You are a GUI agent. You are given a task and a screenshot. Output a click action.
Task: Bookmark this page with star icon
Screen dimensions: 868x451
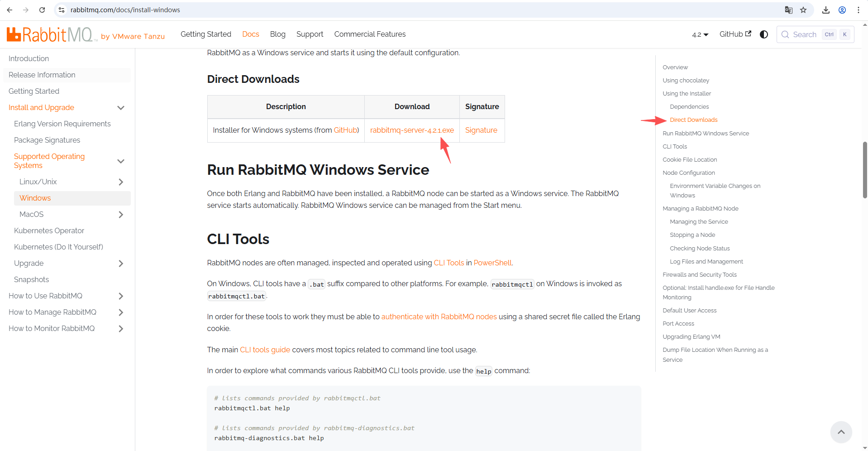[803, 10]
